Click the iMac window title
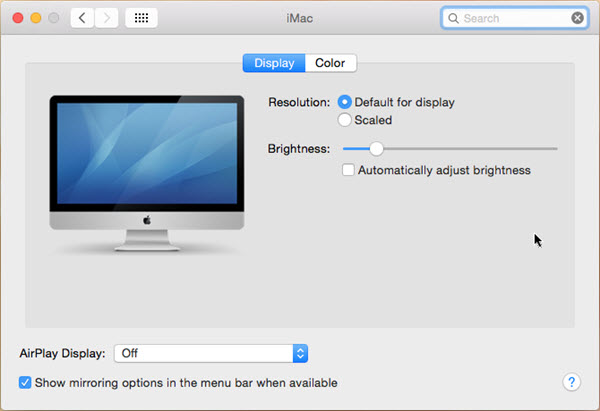The image size is (600, 411). [x=299, y=18]
